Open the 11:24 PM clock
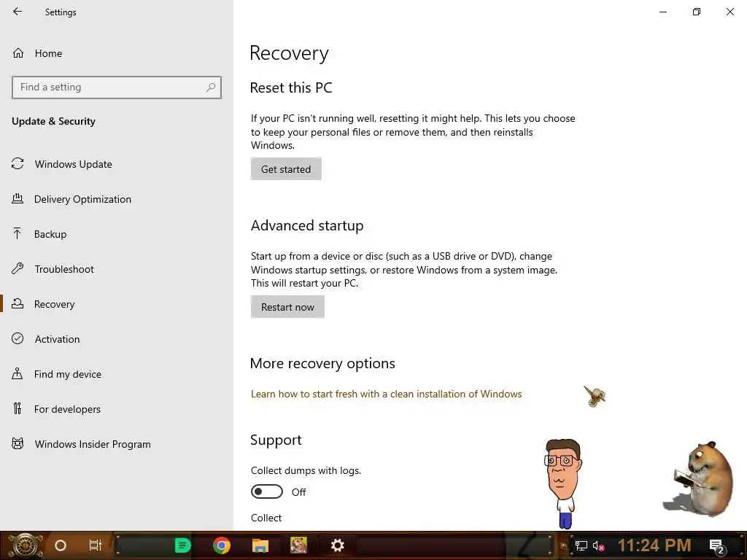Screen dimensions: 747x560 (x=654, y=545)
